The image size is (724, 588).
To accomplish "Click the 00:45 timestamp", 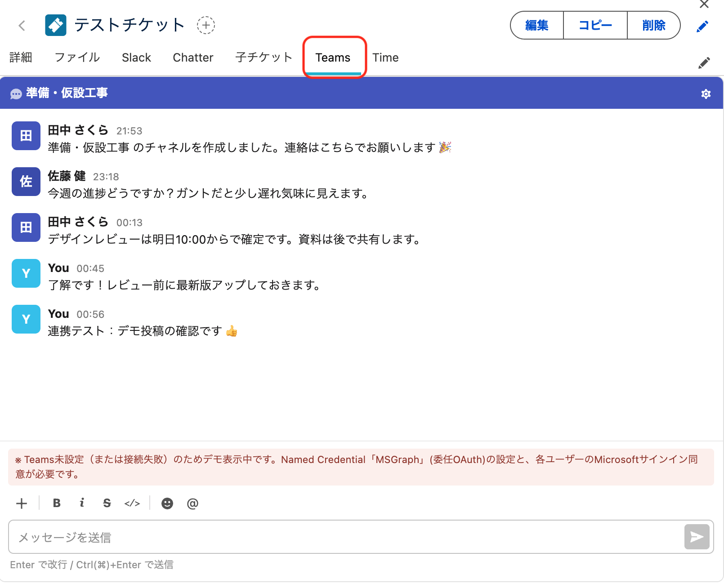I will pyautogui.click(x=90, y=268).
